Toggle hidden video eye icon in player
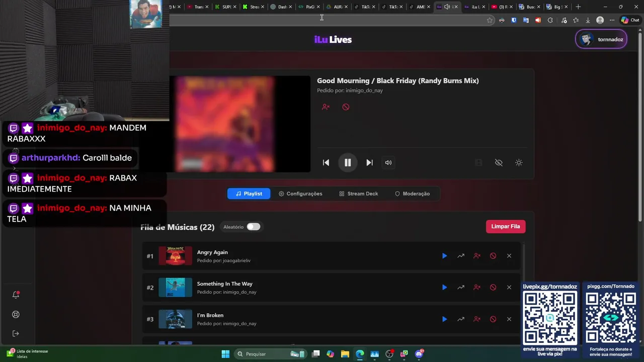Screen dimensions: 644x362 point(499,162)
